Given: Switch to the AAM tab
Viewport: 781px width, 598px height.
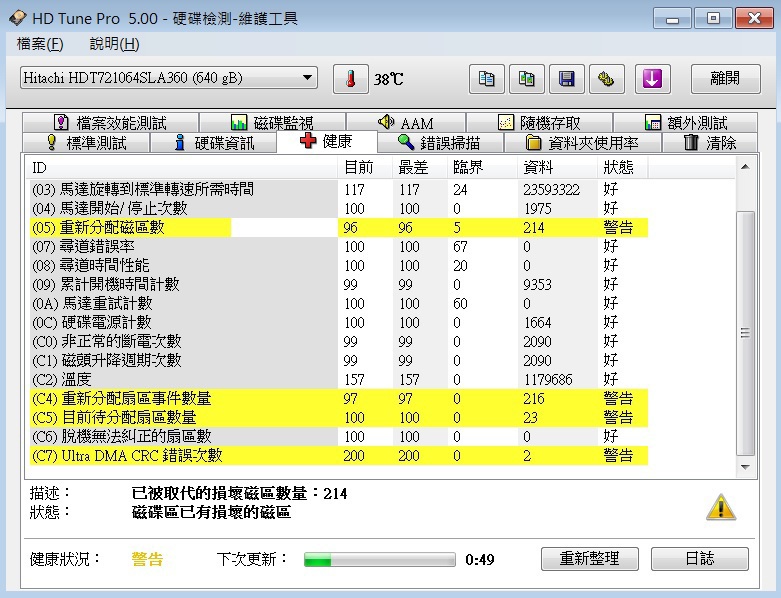Looking at the screenshot, I should tap(406, 122).
